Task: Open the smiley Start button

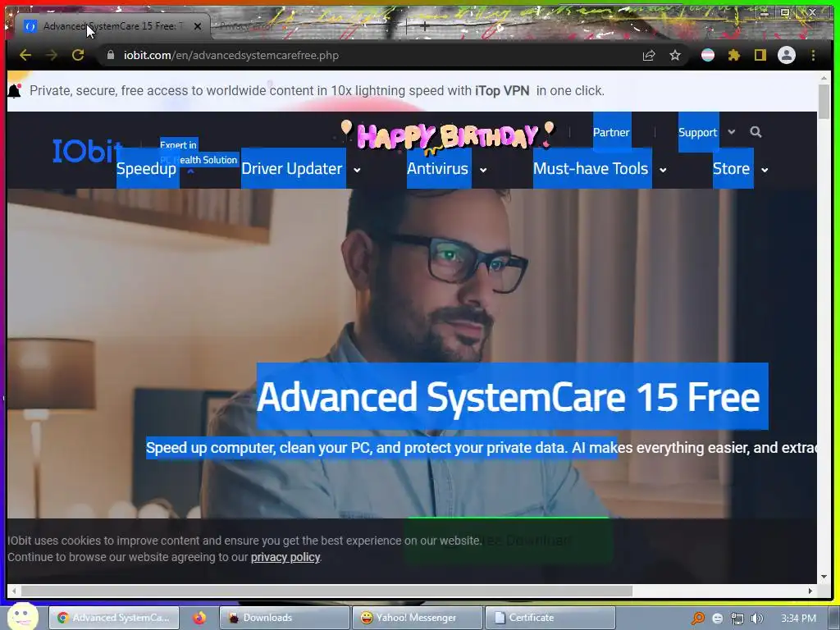Action: pyautogui.click(x=22, y=616)
